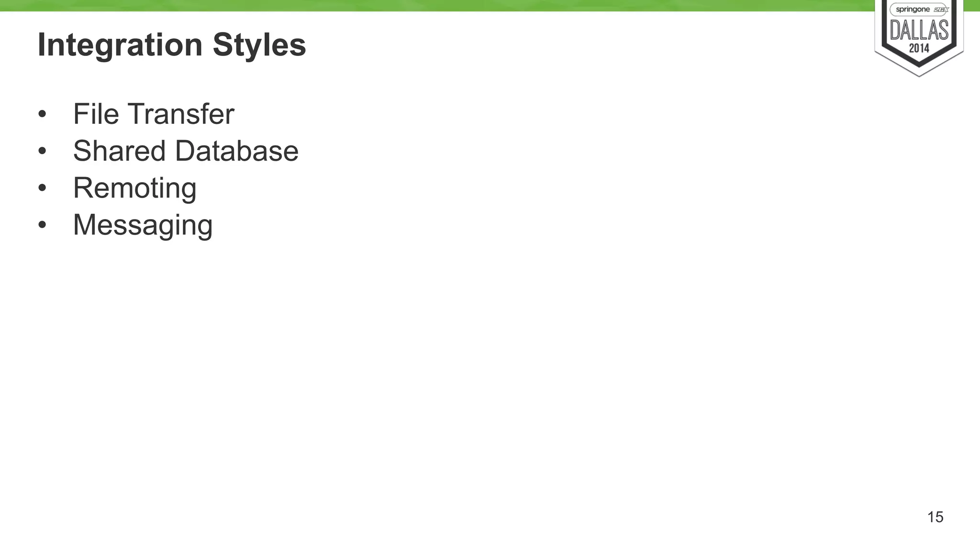Click the SpringOne 2GX logo pill

pos(919,10)
